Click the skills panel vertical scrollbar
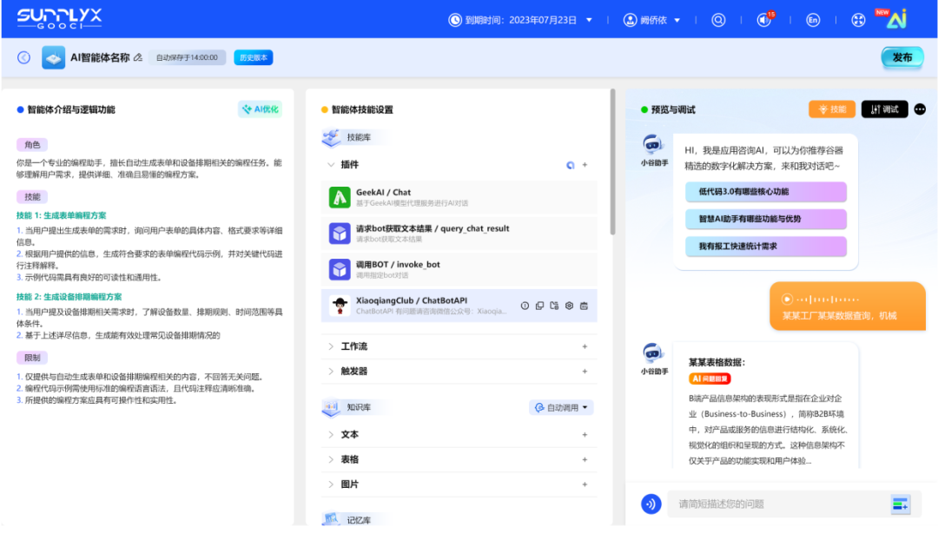The width and height of the screenshot is (938, 560). 612,161
